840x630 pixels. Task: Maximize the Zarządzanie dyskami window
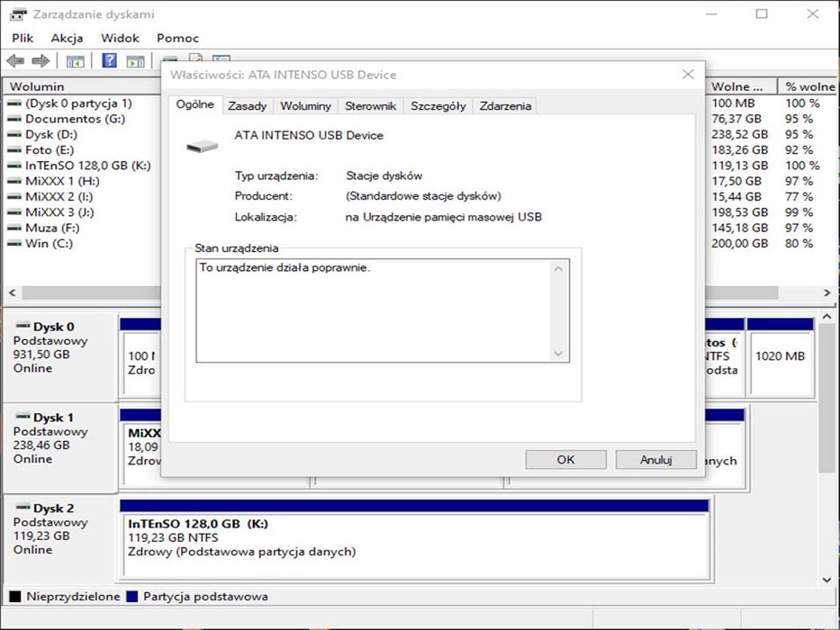[762, 13]
